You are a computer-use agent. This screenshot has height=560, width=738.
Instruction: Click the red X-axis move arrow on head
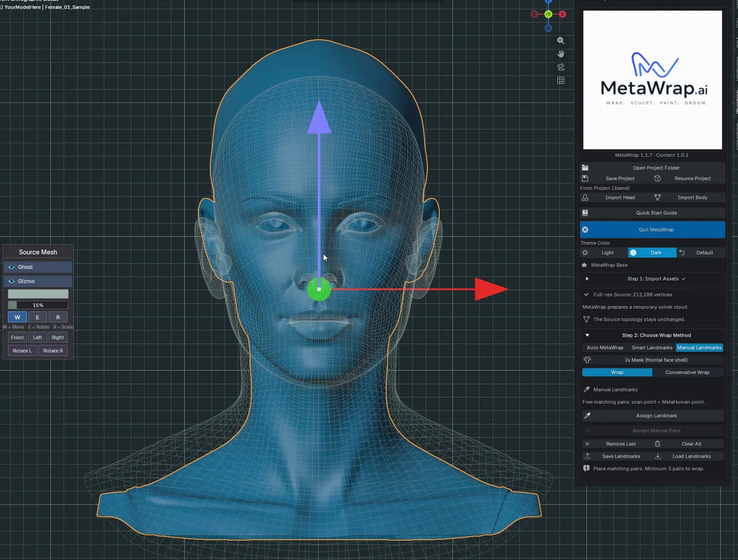(x=491, y=289)
